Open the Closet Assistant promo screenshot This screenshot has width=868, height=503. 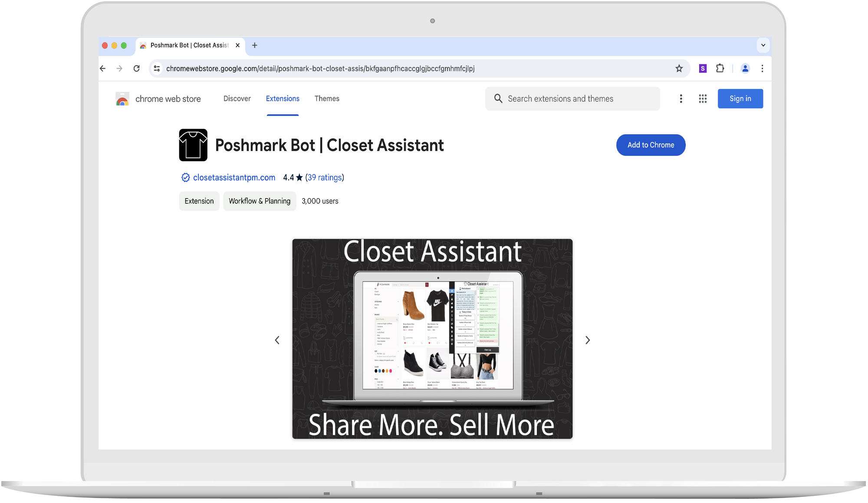coord(432,339)
